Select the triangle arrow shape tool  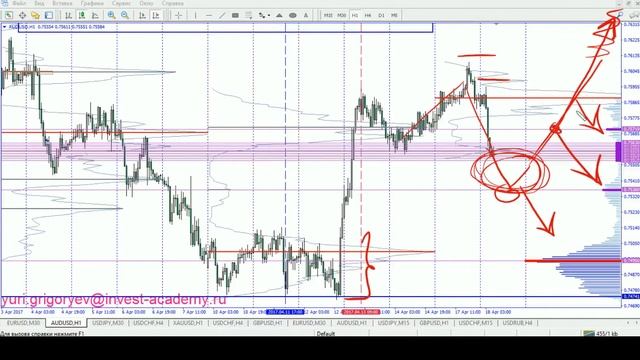coord(279,16)
